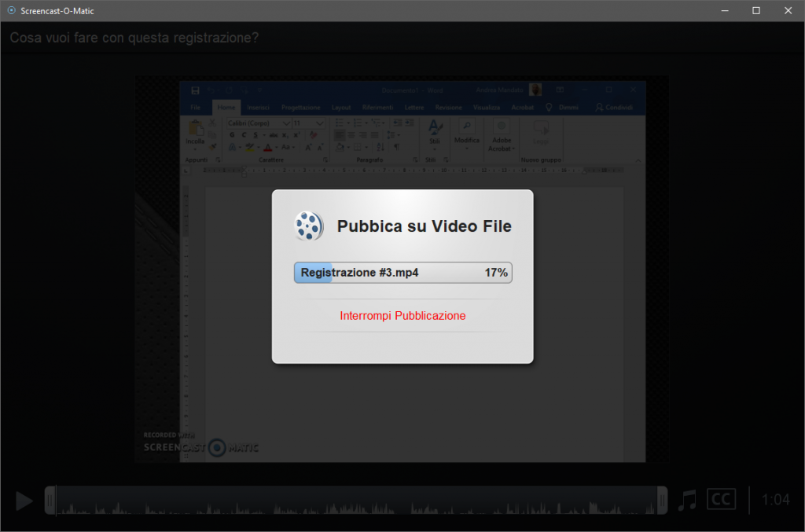
Task: Click the clear formatting eraser icon
Action: (313, 135)
